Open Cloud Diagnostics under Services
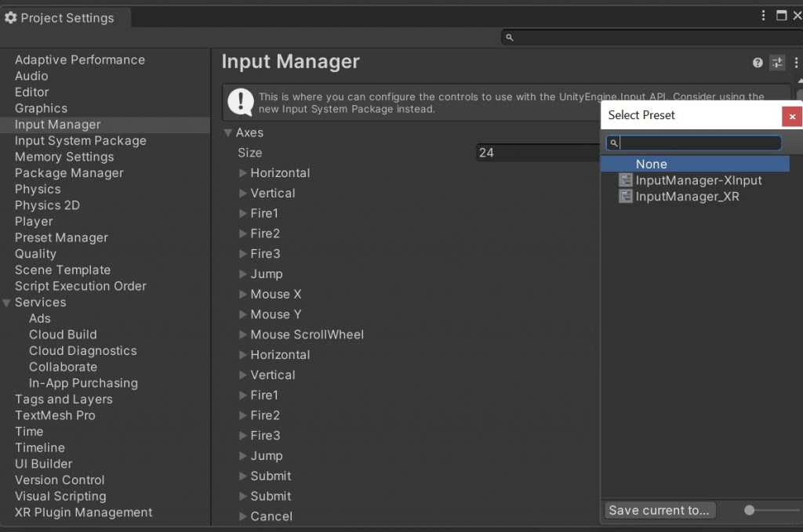The image size is (803, 532). point(83,351)
